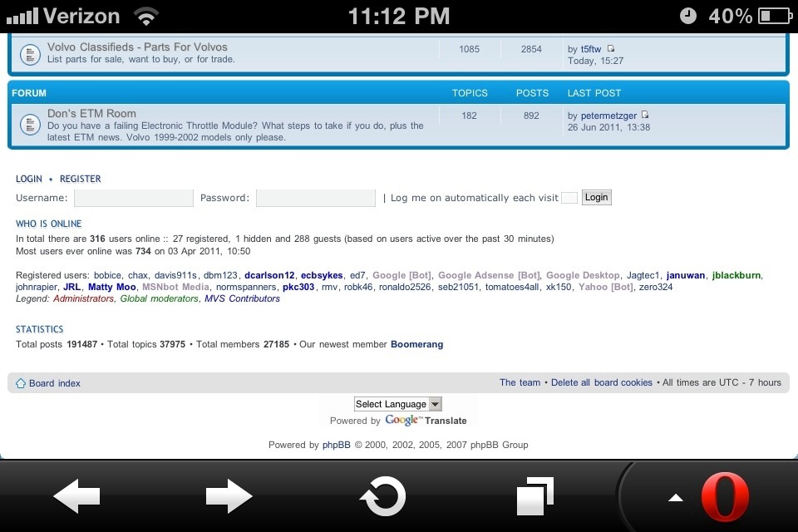Viewport: 798px width, 532px height.
Task: Click the Board index home icon
Action: [21, 383]
